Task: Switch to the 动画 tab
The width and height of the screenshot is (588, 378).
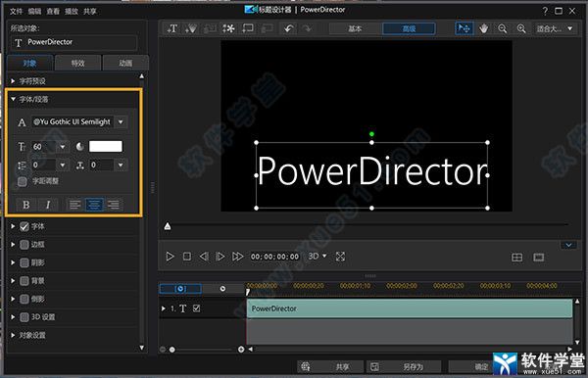Action: (x=125, y=63)
